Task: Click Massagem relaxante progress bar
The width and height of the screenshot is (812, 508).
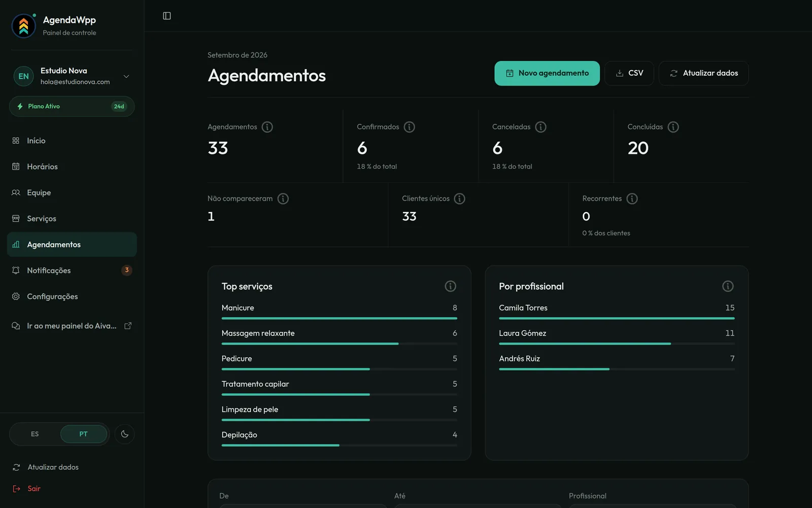Action: [x=340, y=344]
